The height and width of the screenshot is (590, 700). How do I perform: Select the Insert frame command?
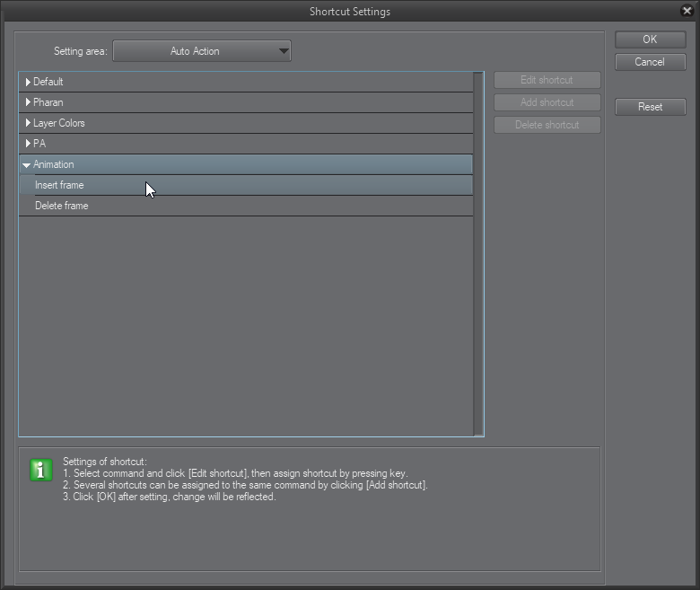click(x=59, y=185)
